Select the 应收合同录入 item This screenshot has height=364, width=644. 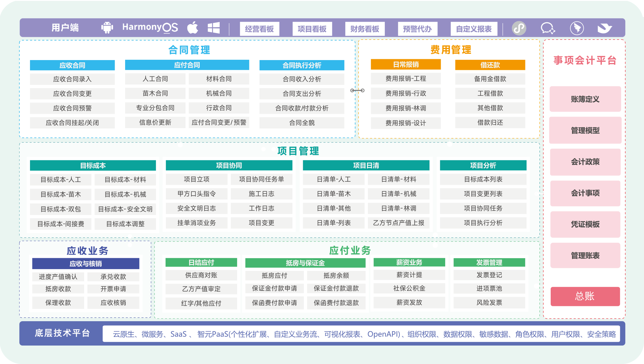(72, 79)
